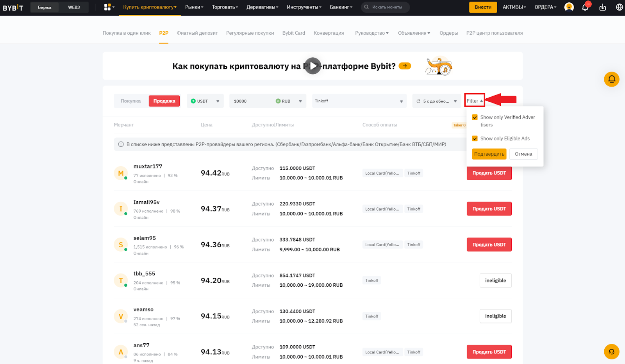Switch to Покупка в один клик tab
625x364 pixels.
click(x=127, y=33)
